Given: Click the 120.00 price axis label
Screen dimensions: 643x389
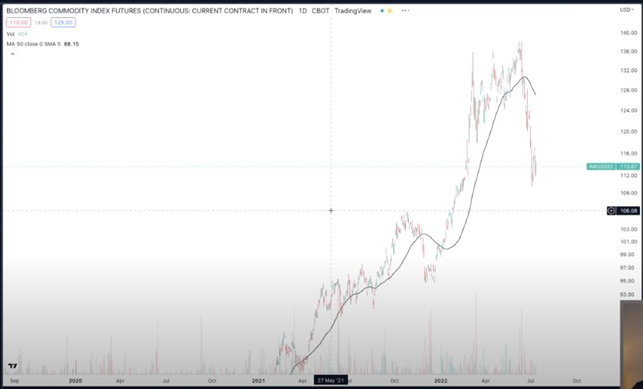Looking at the screenshot, I should tap(629, 132).
